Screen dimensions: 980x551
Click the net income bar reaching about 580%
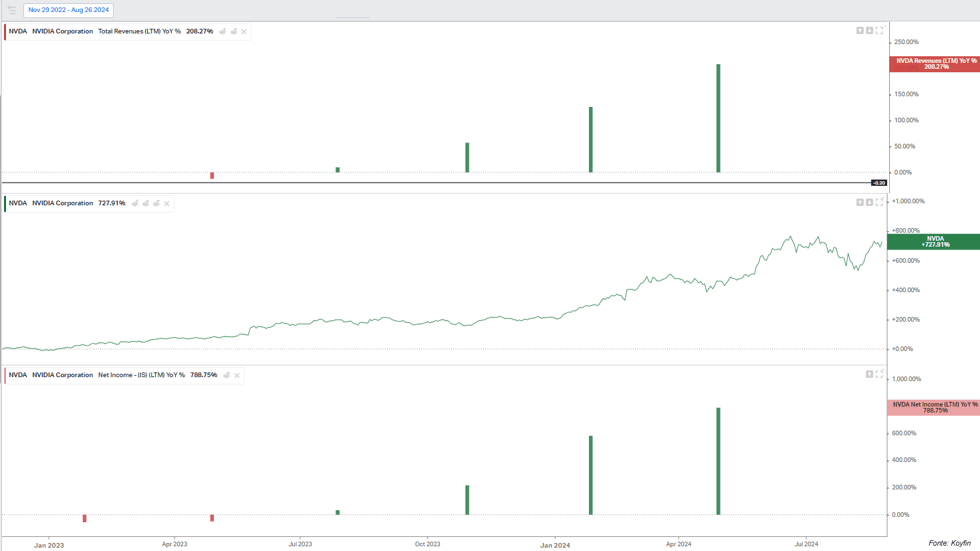coord(591,475)
